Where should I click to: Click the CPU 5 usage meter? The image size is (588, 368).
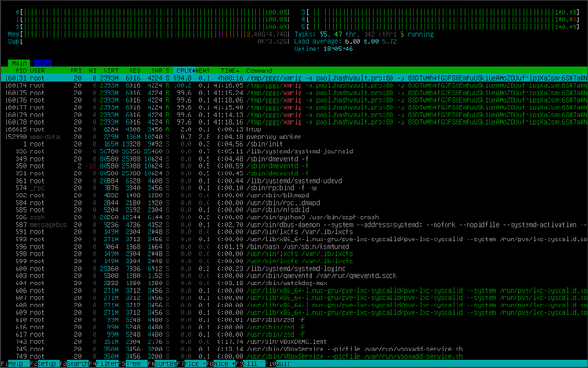(x=440, y=27)
